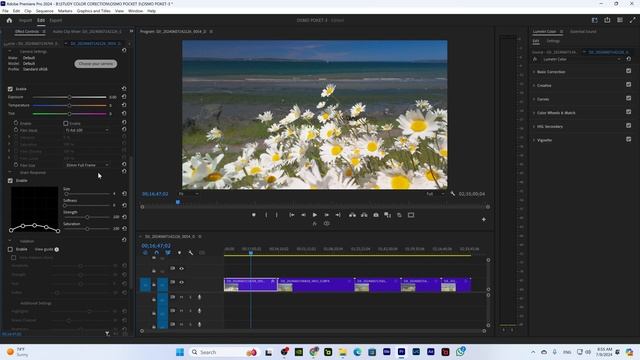The width and height of the screenshot is (640, 360).
Task: Open the Sequence menu
Action: (44, 11)
